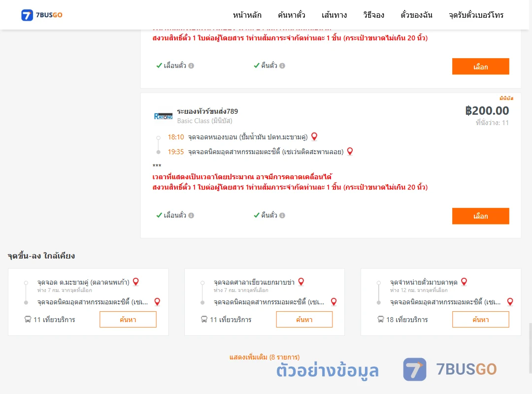
Task: Click bus icon beside 18 เที่ยวบริการ
Action: (x=381, y=319)
